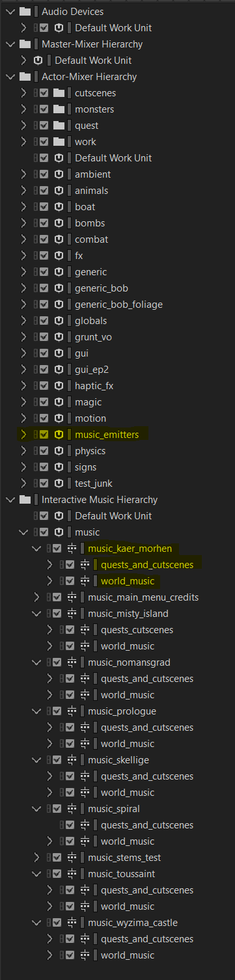Viewport: 235px width, 980px height.
Task: Click the Interactive Music Hierarchy folder icon
Action: pos(25,500)
